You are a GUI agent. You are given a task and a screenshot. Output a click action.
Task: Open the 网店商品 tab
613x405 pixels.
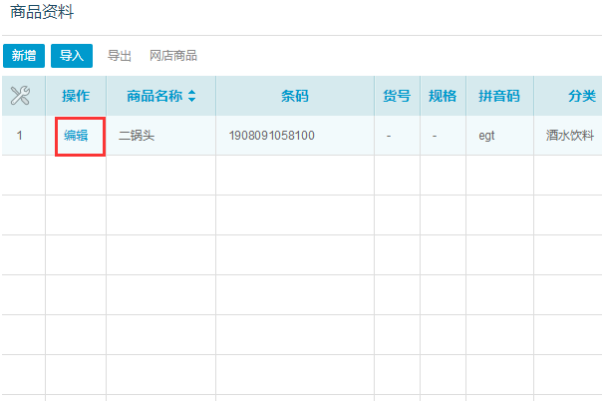(173, 56)
